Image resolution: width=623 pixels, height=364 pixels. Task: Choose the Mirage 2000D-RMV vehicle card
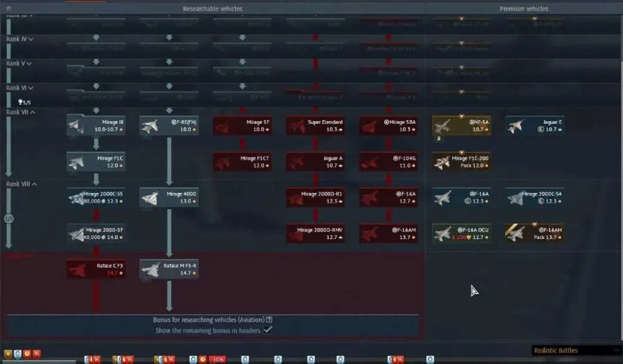coord(315,233)
